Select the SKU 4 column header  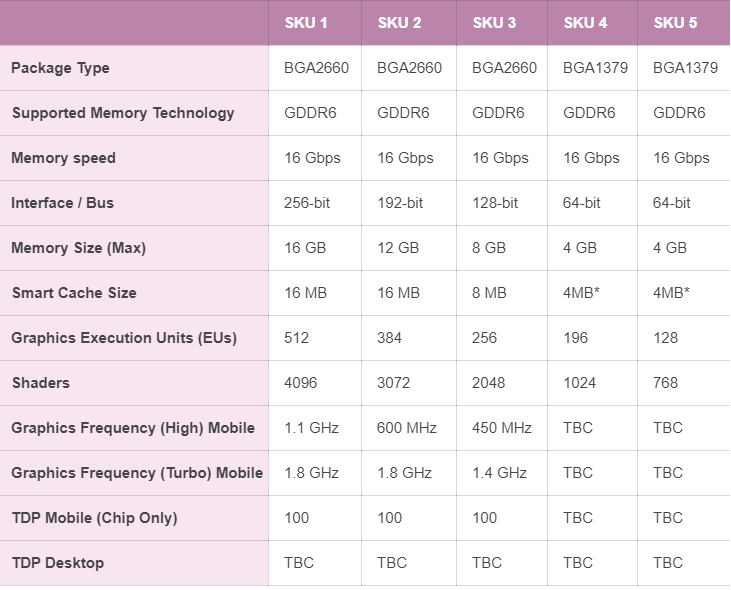[585, 23]
